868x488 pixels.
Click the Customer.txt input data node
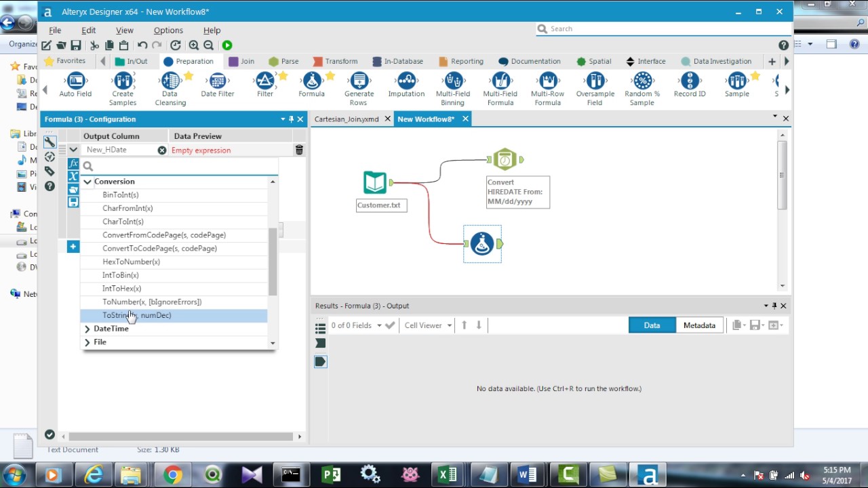tap(375, 182)
